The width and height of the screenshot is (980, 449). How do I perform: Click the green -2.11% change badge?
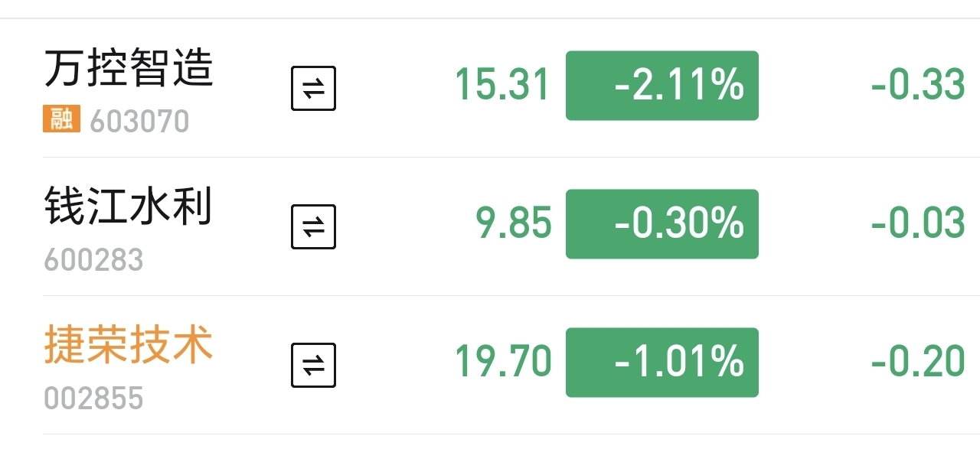pos(662,86)
